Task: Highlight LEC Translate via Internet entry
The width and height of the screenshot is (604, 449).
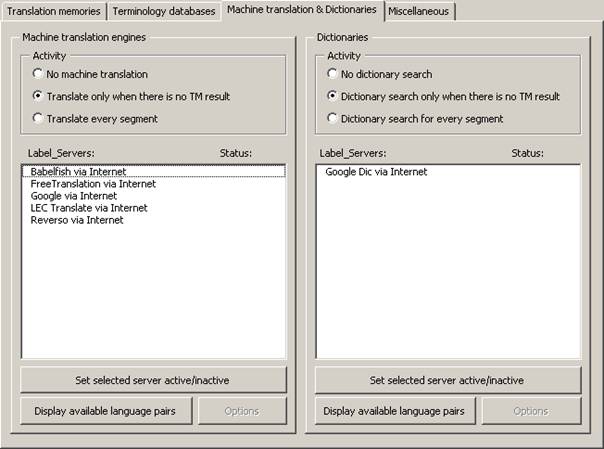Action: pos(89,208)
